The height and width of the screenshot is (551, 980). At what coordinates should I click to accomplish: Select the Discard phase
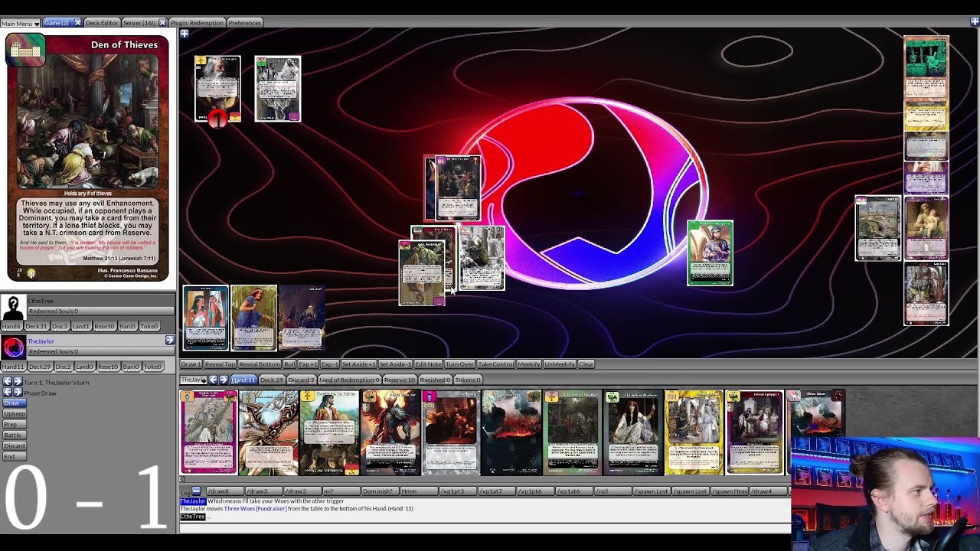click(15, 445)
